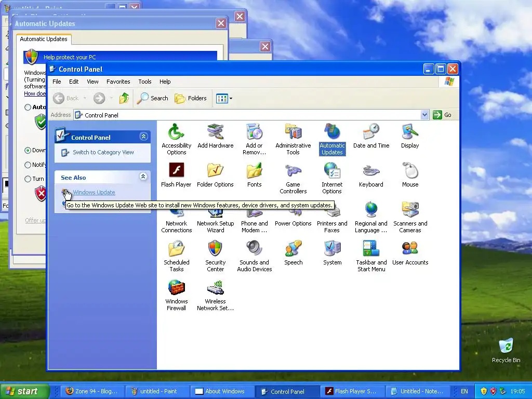Open Add Hardware icon

(x=216, y=132)
